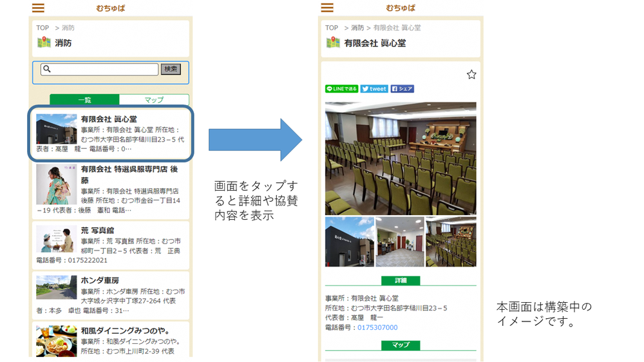Share via the tweet button
The image size is (644, 362).
[374, 89]
